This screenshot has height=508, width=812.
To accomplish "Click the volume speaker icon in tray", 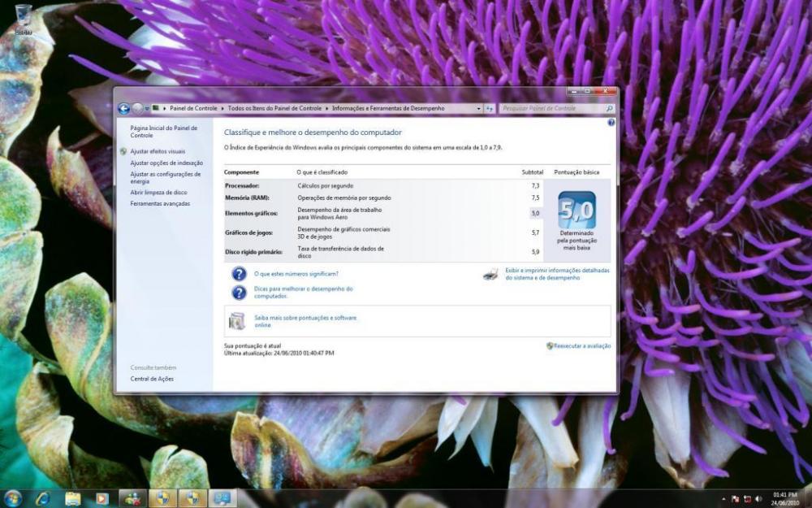I will [x=758, y=498].
